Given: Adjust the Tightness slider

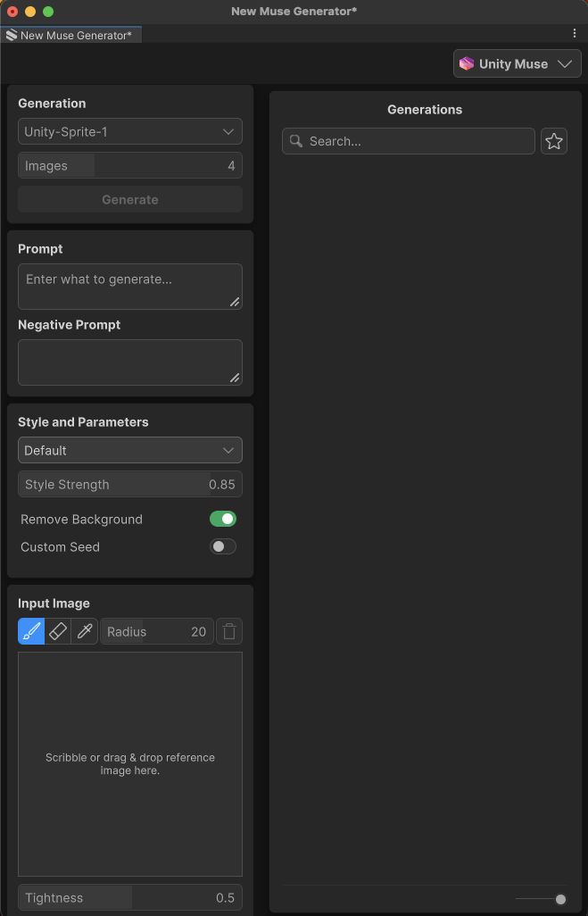Looking at the screenshot, I should [x=130, y=898].
